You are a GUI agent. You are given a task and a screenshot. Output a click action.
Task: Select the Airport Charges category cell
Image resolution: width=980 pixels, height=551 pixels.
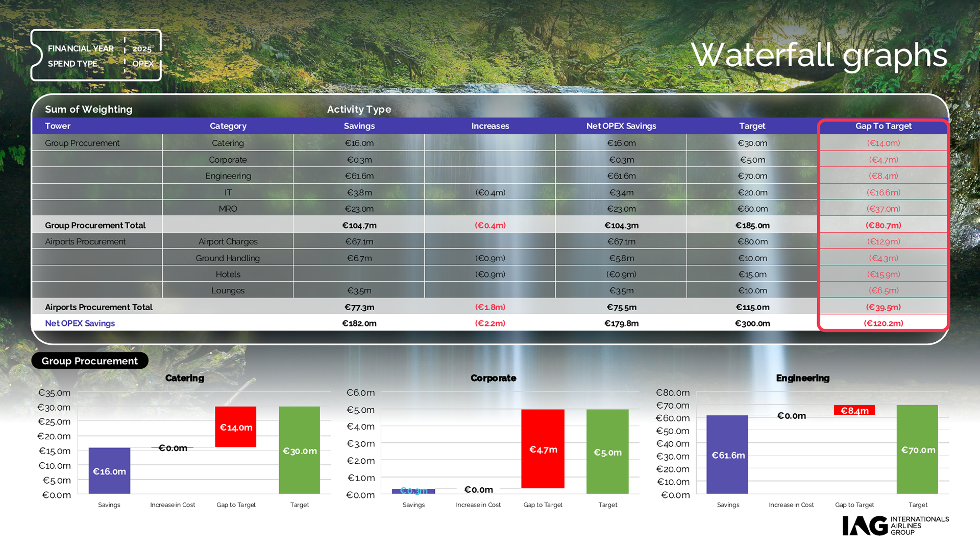tap(228, 242)
